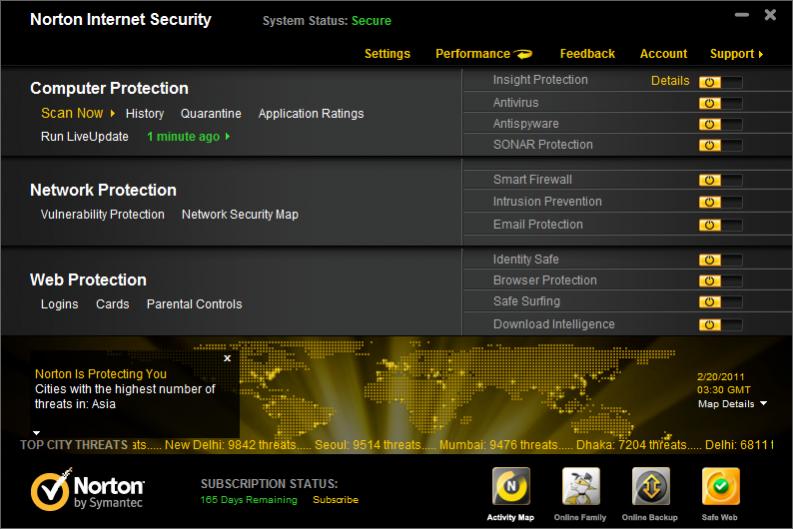This screenshot has width=793, height=529.
Task: Expand the Support menu arrow
Action: [761, 54]
